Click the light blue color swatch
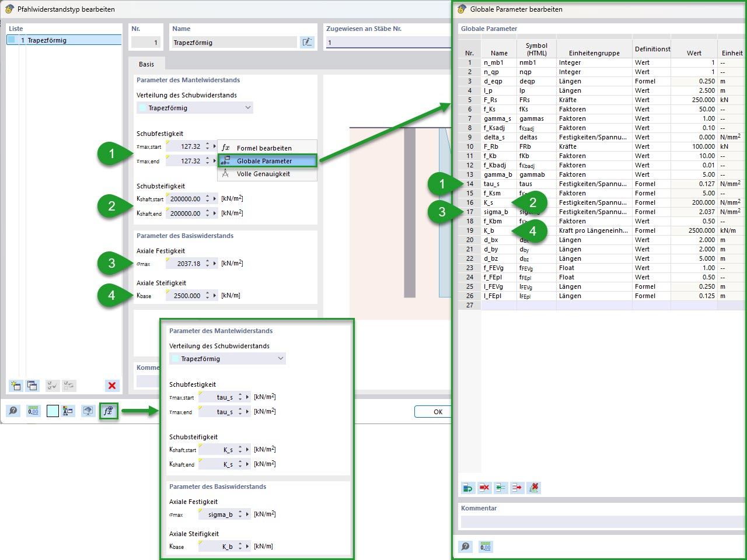 tap(53, 411)
